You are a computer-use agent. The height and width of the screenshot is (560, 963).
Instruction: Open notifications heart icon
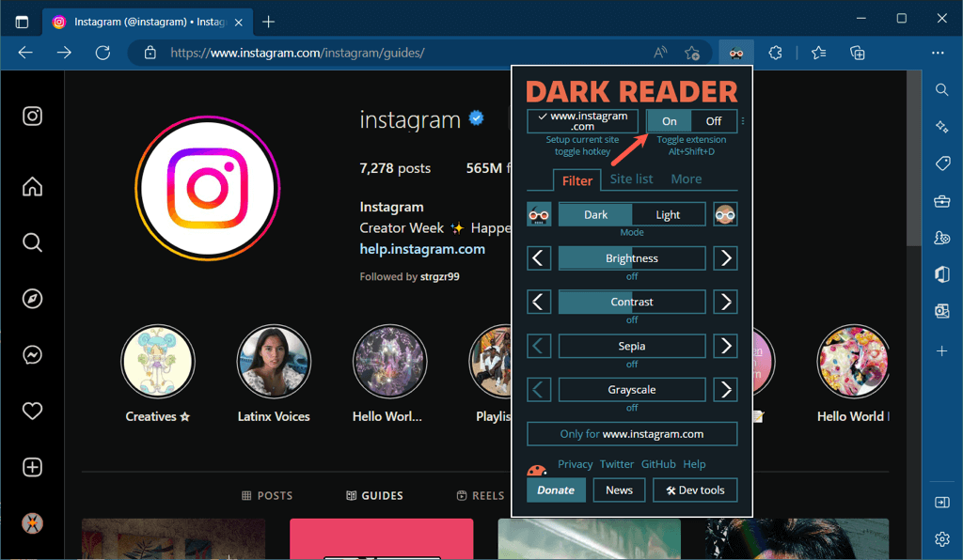click(x=33, y=411)
